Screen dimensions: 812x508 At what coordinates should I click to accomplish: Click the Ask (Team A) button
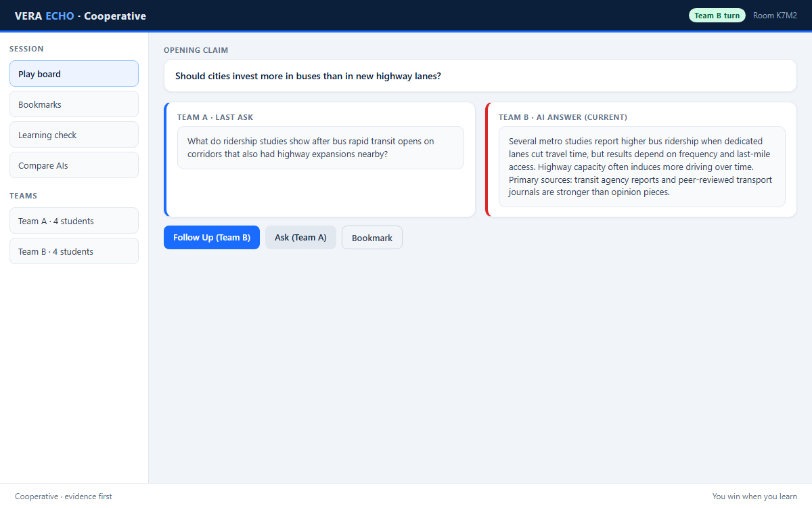300,237
